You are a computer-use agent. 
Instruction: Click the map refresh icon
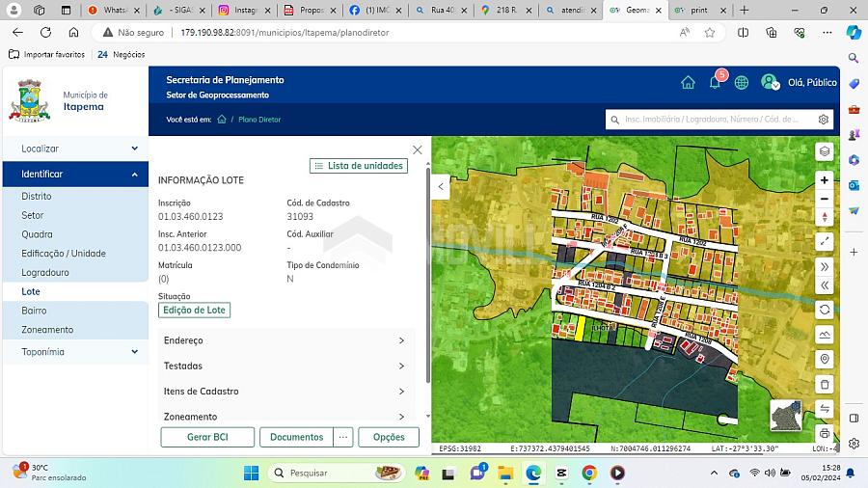click(824, 310)
